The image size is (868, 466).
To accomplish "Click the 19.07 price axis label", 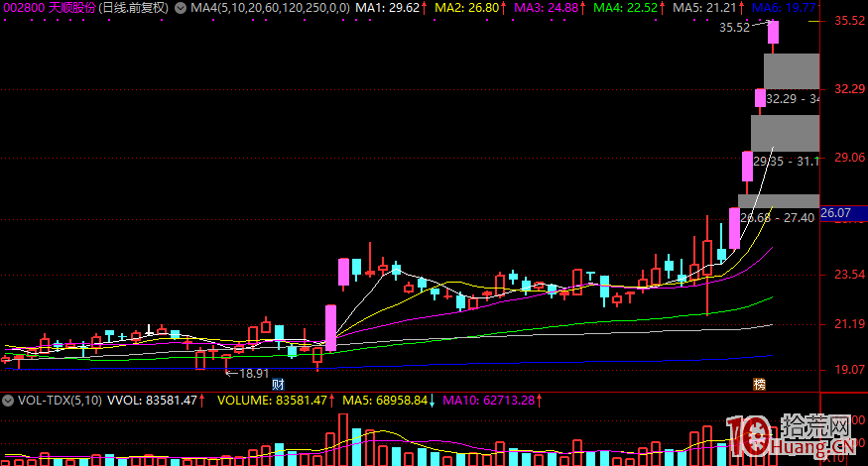I will pos(850,370).
